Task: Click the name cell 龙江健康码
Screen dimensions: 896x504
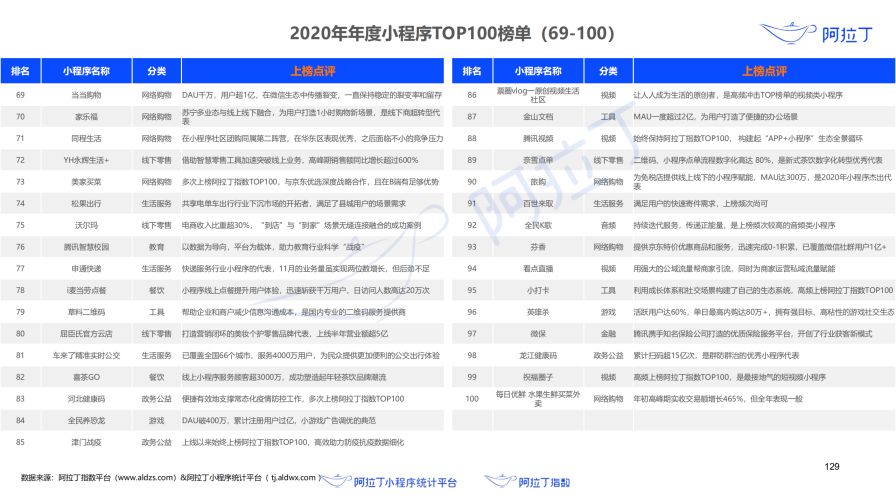Action: pyautogui.click(x=538, y=355)
